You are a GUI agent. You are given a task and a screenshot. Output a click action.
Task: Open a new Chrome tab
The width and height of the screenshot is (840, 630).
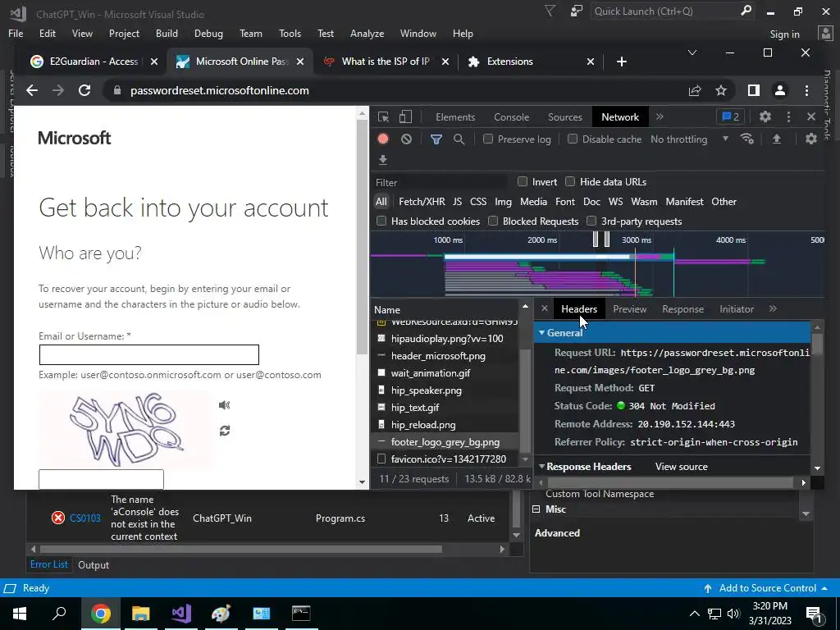click(x=622, y=62)
